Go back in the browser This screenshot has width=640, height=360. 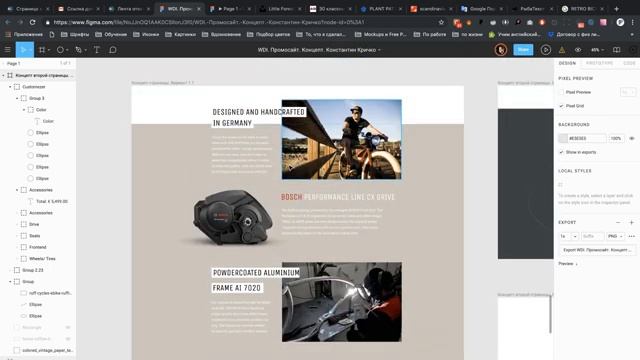tap(8, 22)
